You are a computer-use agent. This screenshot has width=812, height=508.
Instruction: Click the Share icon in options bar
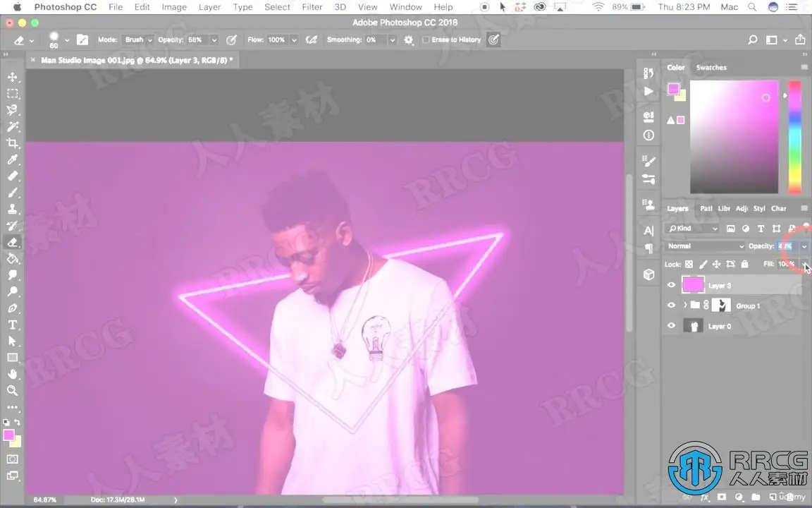(800, 40)
